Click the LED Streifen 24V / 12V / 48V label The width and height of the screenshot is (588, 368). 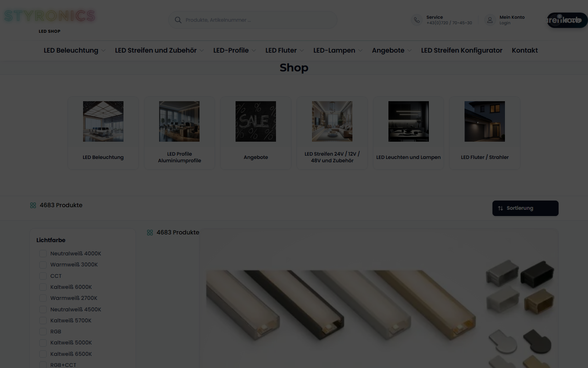(x=332, y=157)
